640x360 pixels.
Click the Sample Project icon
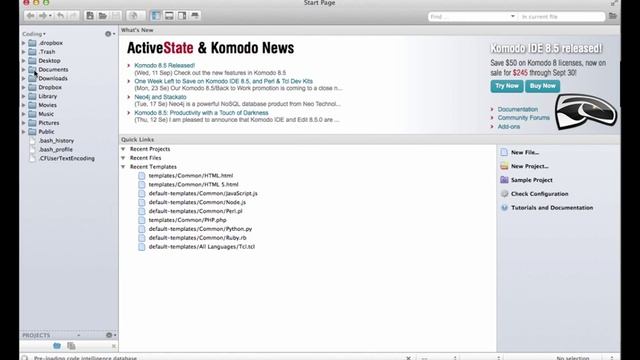click(504, 180)
